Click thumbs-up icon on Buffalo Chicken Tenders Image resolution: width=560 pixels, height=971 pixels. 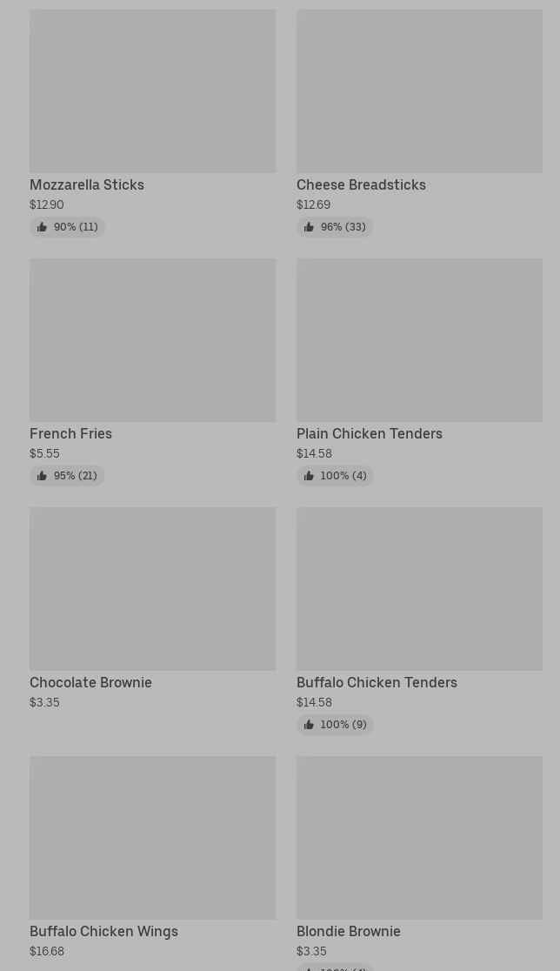point(309,725)
